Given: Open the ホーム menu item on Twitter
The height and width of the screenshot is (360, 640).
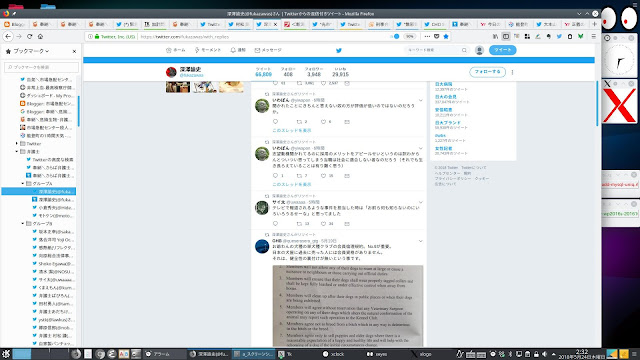Looking at the screenshot, I should (176, 50).
